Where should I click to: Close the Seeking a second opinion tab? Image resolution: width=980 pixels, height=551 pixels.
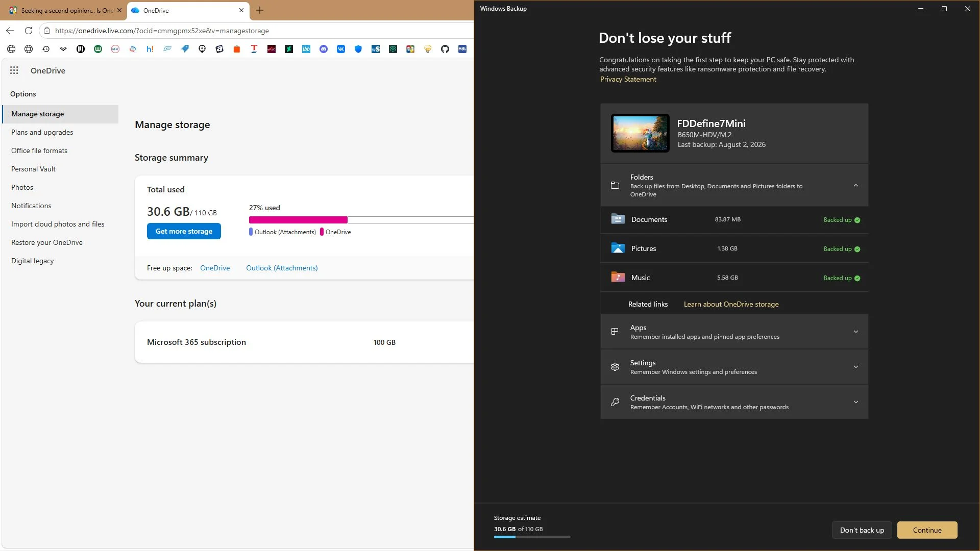(119, 10)
